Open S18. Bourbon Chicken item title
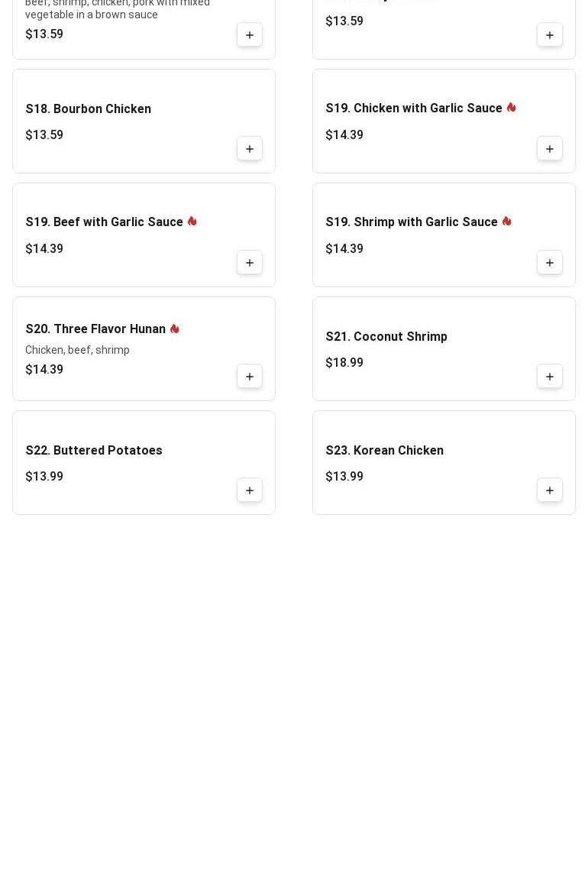588x871 pixels. click(x=89, y=108)
